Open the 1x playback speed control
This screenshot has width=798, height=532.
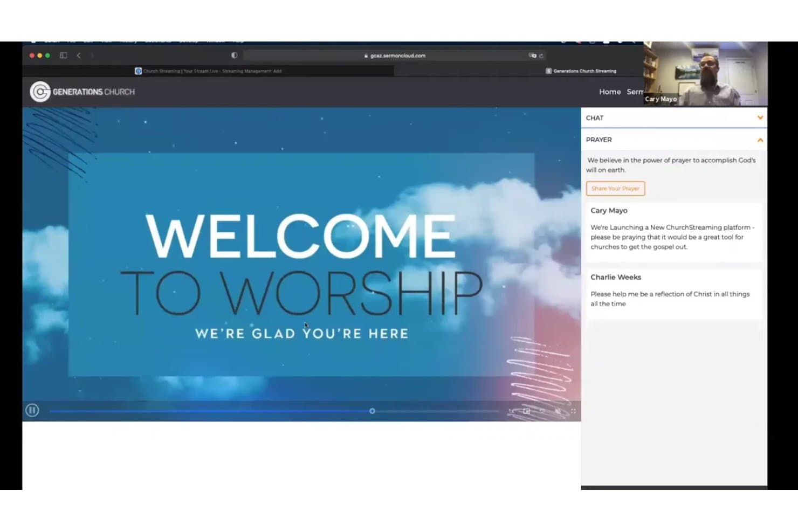[x=511, y=411]
